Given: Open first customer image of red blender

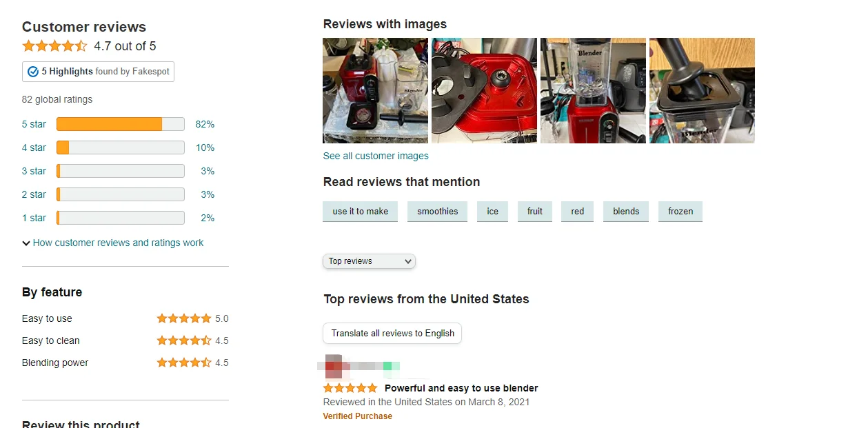Looking at the screenshot, I should coord(376,90).
